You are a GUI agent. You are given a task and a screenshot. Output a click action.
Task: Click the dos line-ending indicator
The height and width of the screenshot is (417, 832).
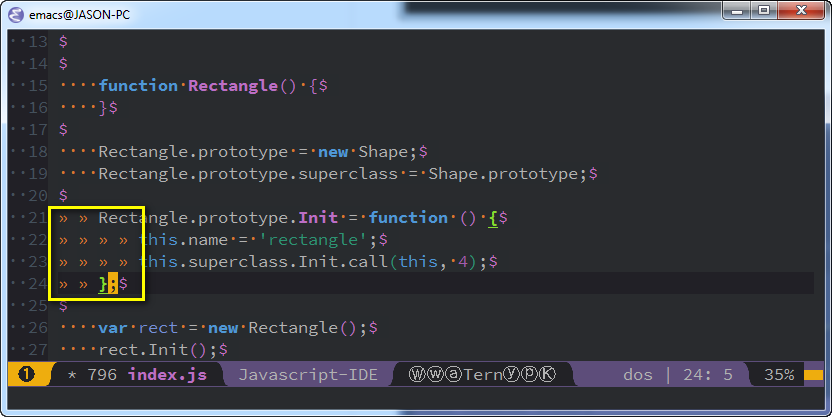click(x=638, y=375)
